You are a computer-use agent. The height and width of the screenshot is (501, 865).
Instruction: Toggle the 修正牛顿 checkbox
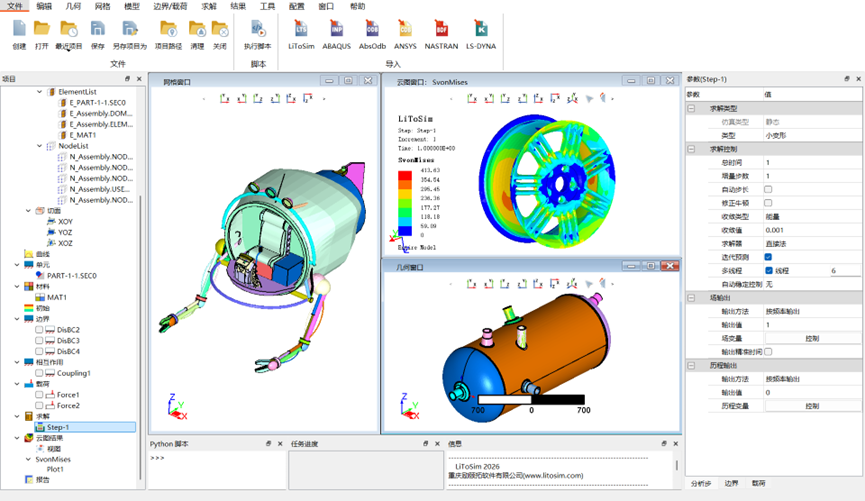[x=768, y=202]
